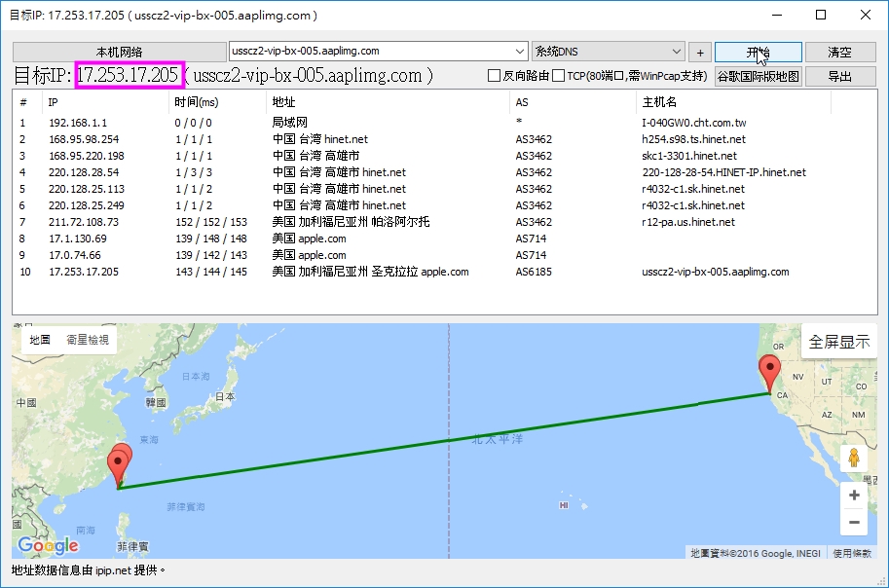Image resolution: width=889 pixels, height=588 pixels.
Task: Click the 152 / 152 / 153 time cell
Action: (x=211, y=222)
